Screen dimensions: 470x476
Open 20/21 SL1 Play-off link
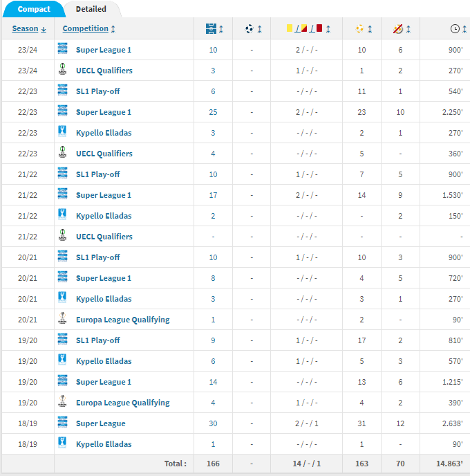[97, 257]
